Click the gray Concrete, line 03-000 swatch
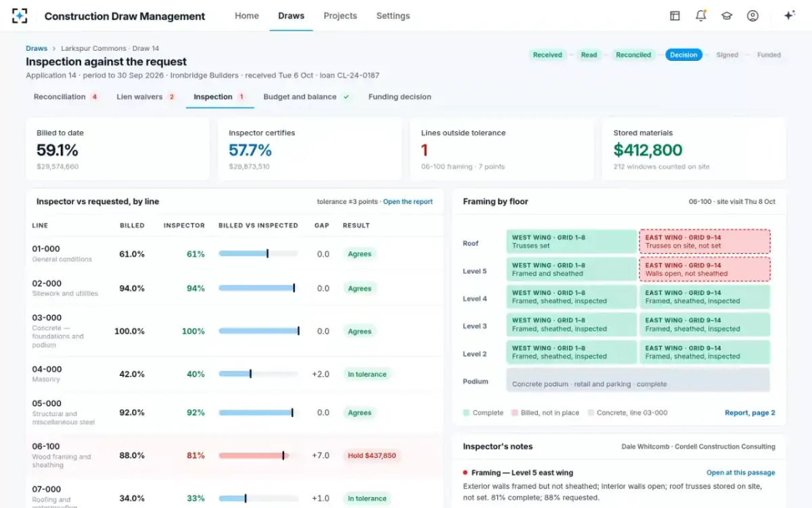Image resolution: width=812 pixels, height=508 pixels. point(591,412)
